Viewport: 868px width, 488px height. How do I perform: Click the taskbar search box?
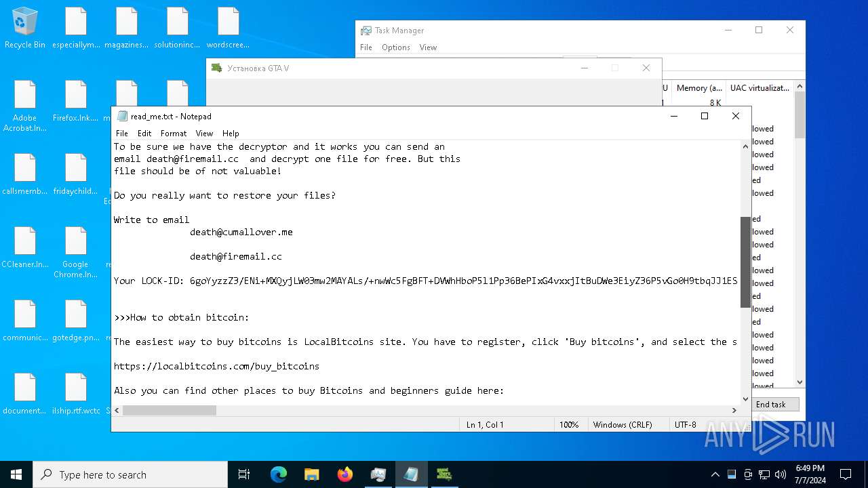(130, 474)
